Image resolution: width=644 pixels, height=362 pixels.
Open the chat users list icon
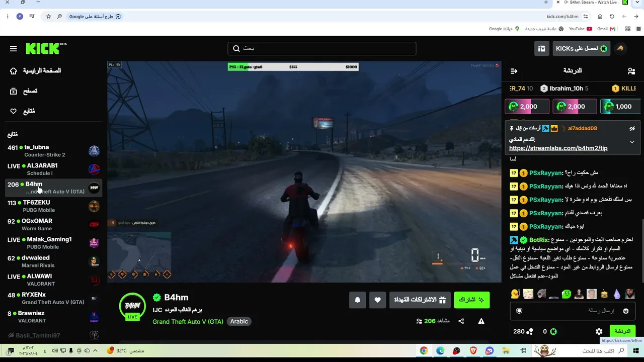click(631, 71)
